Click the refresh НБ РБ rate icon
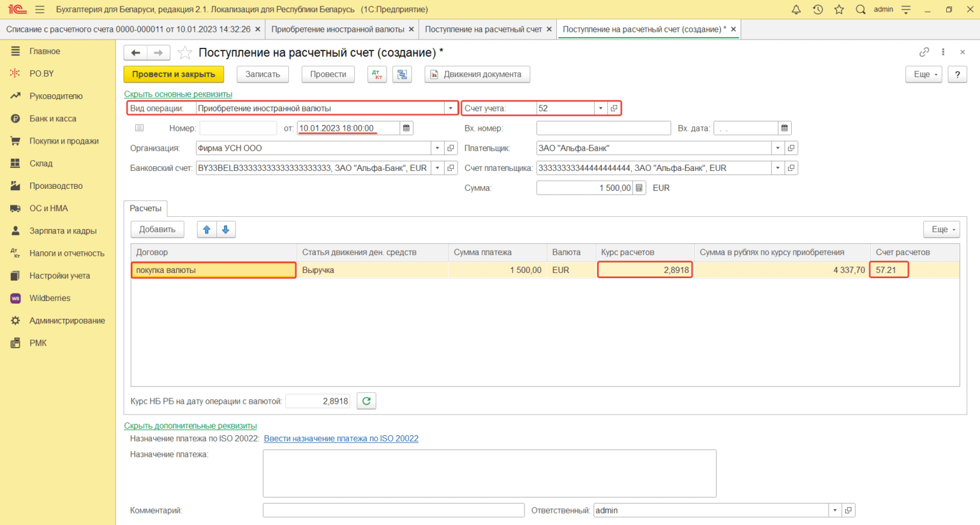The image size is (980, 525). (366, 401)
